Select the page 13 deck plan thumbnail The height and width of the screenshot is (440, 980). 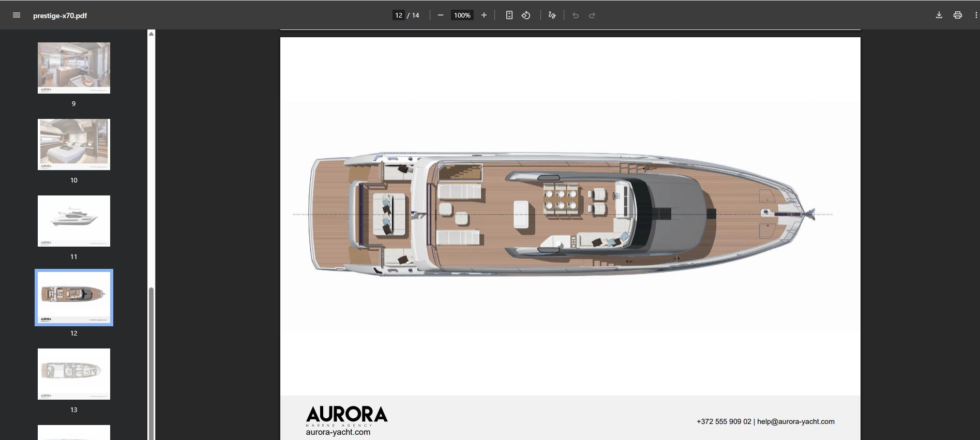(74, 374)
